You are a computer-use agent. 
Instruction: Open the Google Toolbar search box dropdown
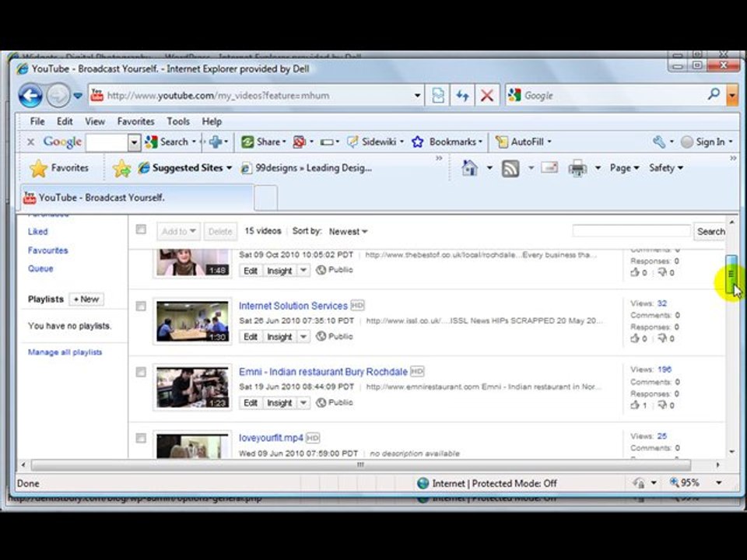point(135,142)
